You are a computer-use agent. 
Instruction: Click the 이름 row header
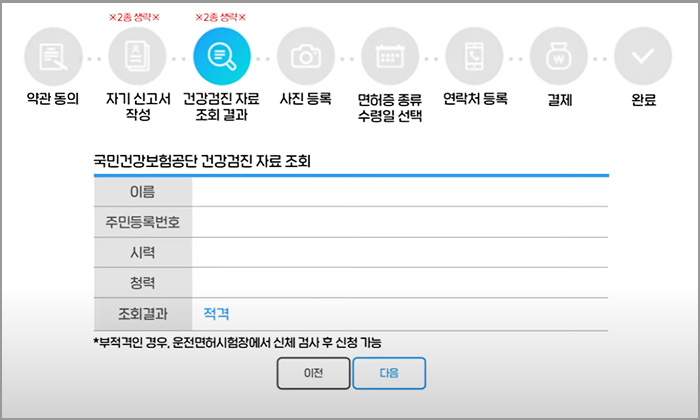pos(143,192)
